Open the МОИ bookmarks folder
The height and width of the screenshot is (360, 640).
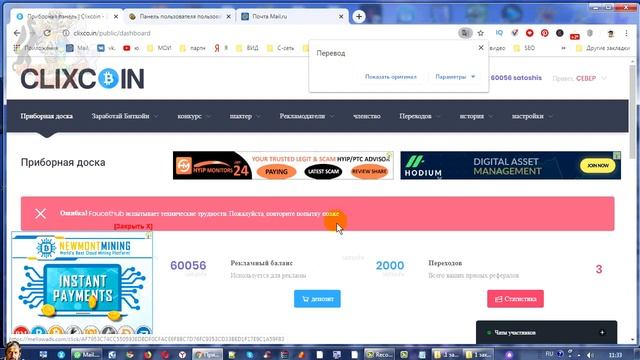pyautogui.click(x=159, y=48)
